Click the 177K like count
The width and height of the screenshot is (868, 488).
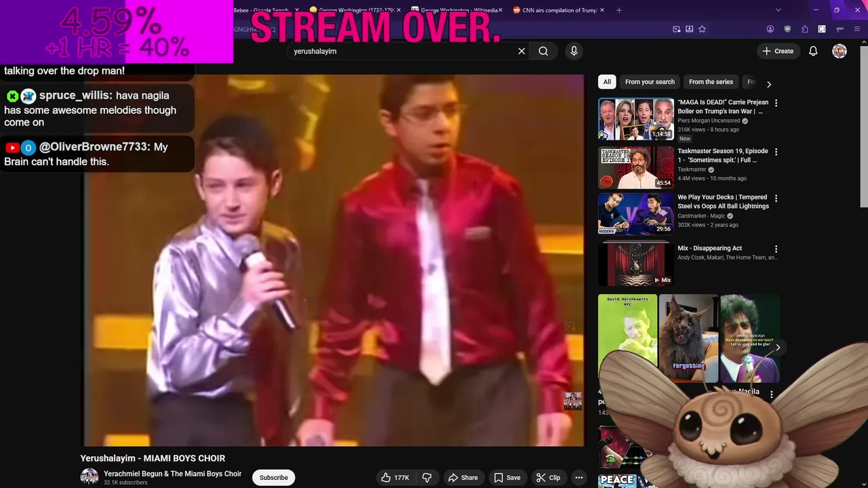point(401,478)
